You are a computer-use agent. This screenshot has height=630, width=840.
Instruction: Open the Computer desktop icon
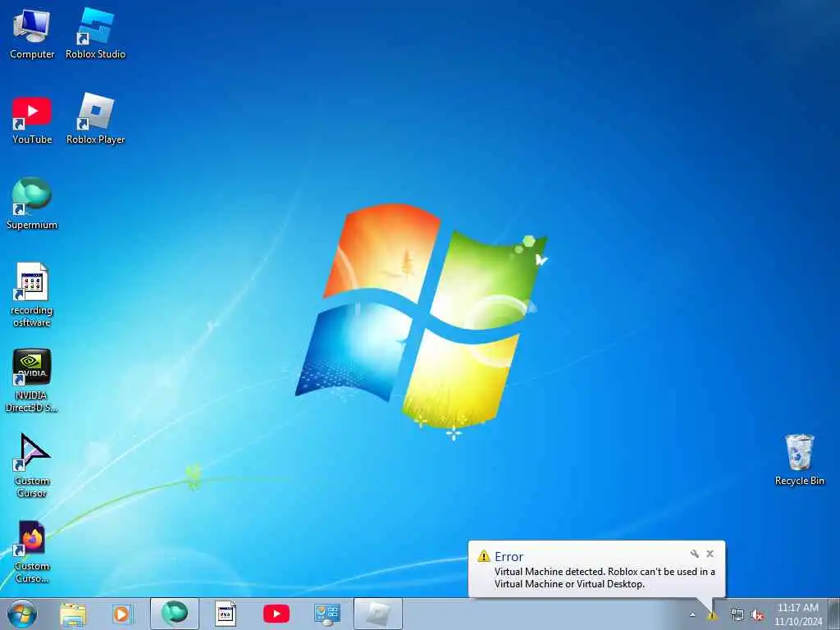[x=32, y=33]
